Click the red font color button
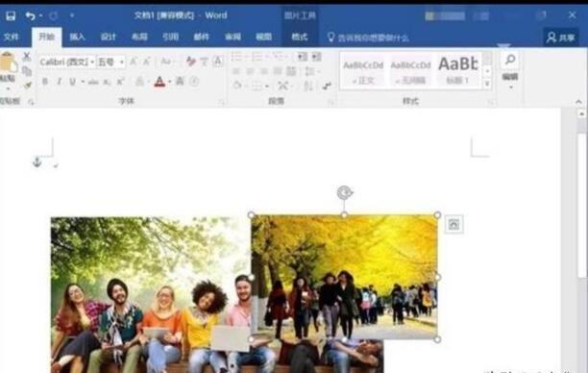This screenshot has height=373, width=588. pyautogui.click(x=159, y=82)
